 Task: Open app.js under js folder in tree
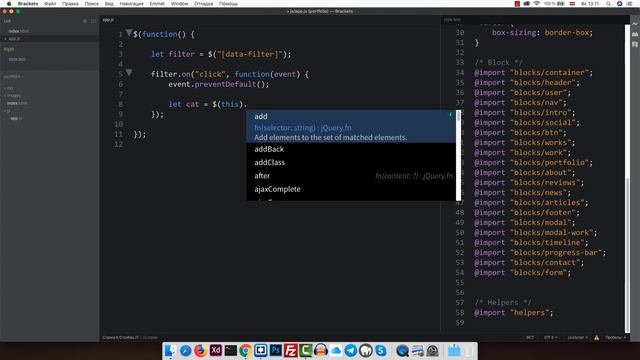pyautogui.click(x=16, y=118)
